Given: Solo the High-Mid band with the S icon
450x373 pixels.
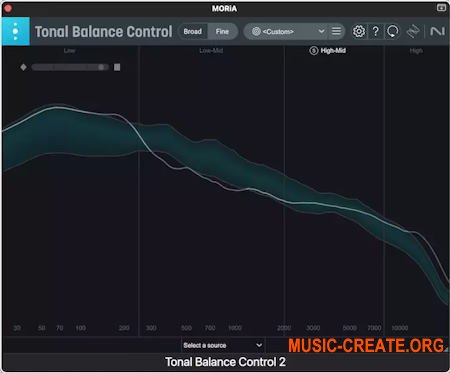Looking at the screenshot, I should pos(313,51).
